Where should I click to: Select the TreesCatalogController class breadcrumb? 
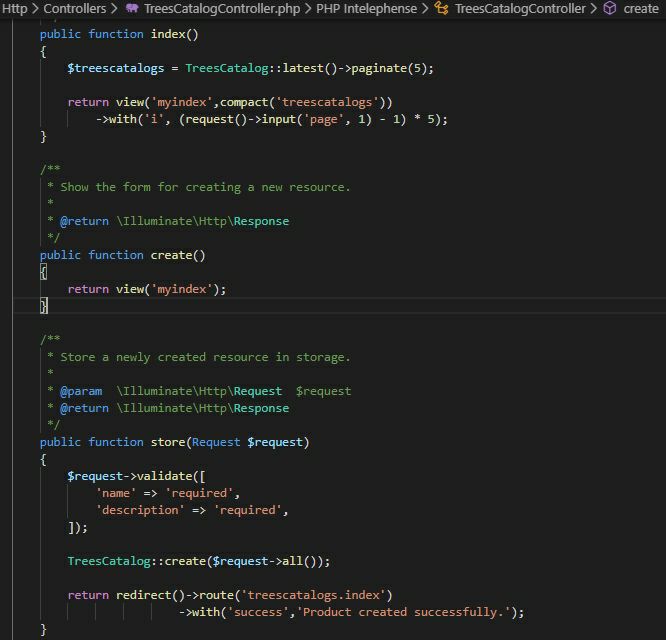pos(520,8)
